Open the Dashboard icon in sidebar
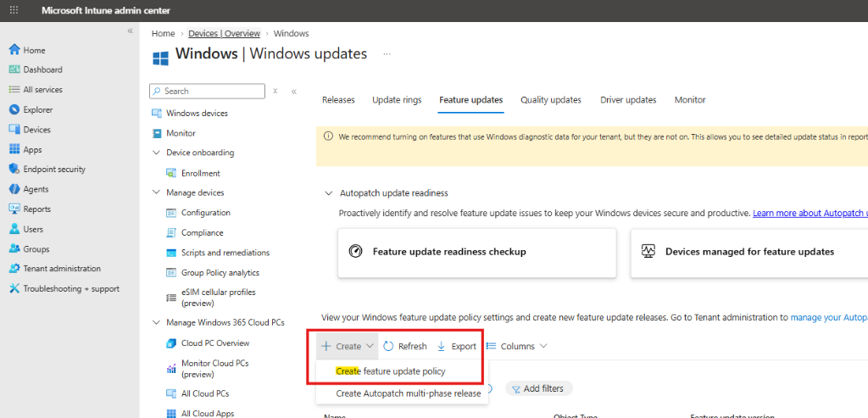This screenshot has width=868, height=418. click(x=14, y=70)
